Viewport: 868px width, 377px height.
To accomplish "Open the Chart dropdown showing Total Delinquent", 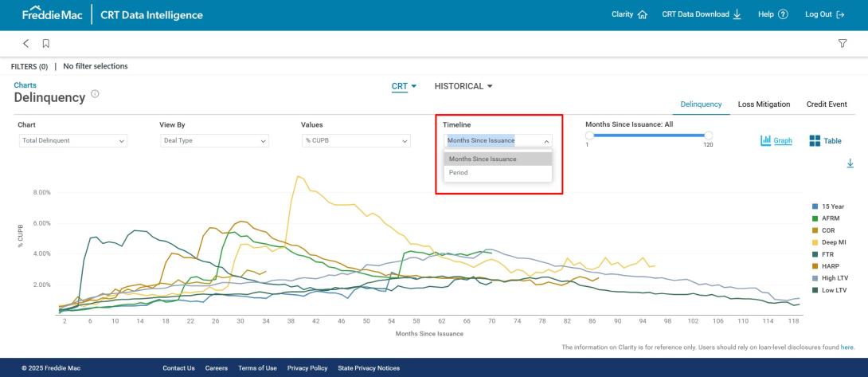I will tap(72, 141).
